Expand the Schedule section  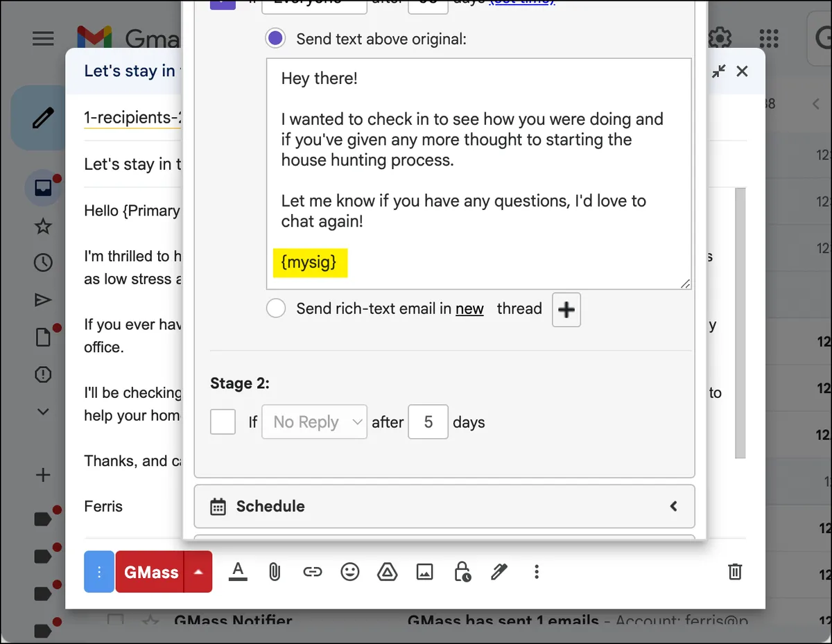pyautogui.click(x=444, y=506)
